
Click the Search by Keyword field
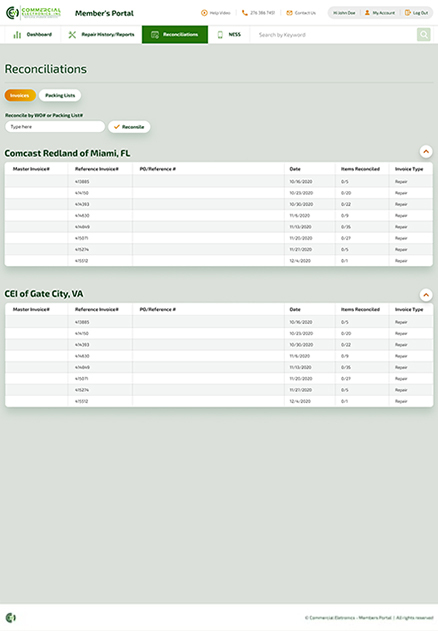[333, 35]
